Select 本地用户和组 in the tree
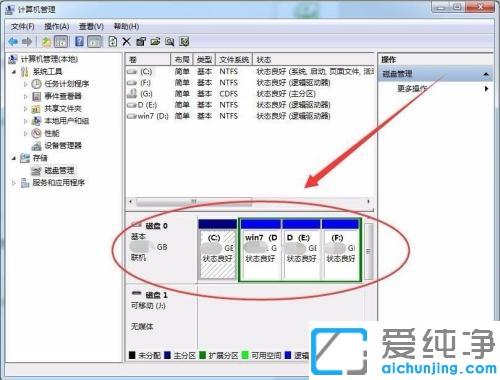The height and width of the screenshot is (380, 500). [x=67, y=121]
